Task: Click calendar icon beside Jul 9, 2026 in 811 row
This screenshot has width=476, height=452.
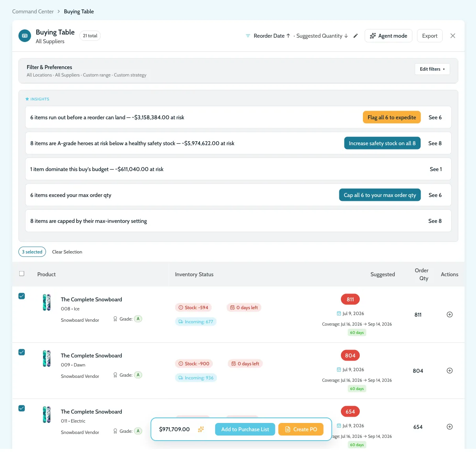Action: click(x=339, y=313)
